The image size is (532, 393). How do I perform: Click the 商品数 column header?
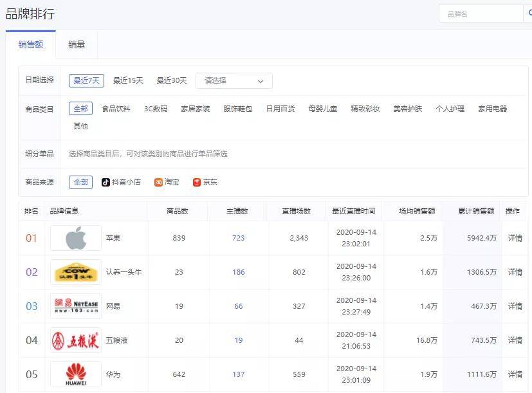tap(177, 211)
